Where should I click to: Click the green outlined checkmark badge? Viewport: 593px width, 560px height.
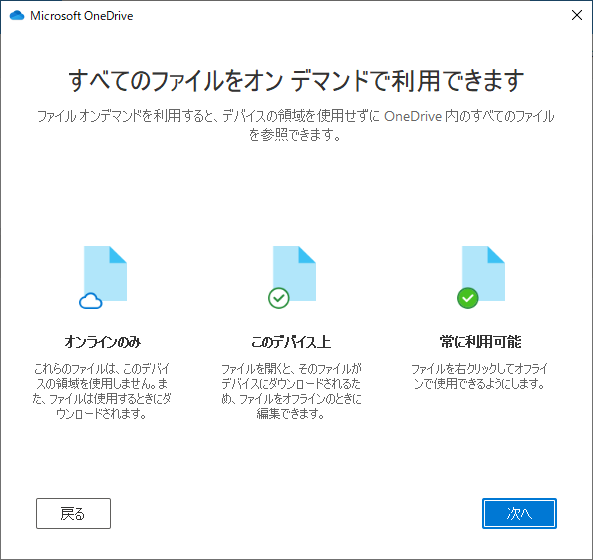279,298
